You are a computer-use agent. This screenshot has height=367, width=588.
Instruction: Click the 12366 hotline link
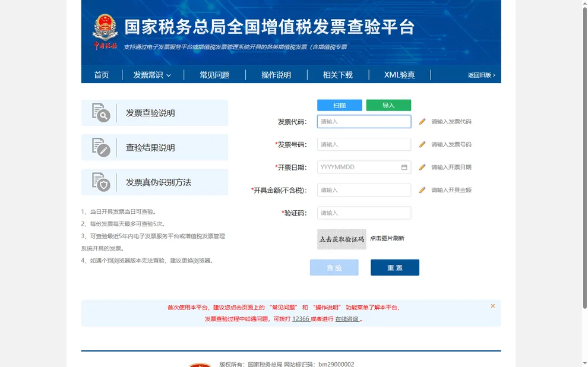click(x=301, y=319)
